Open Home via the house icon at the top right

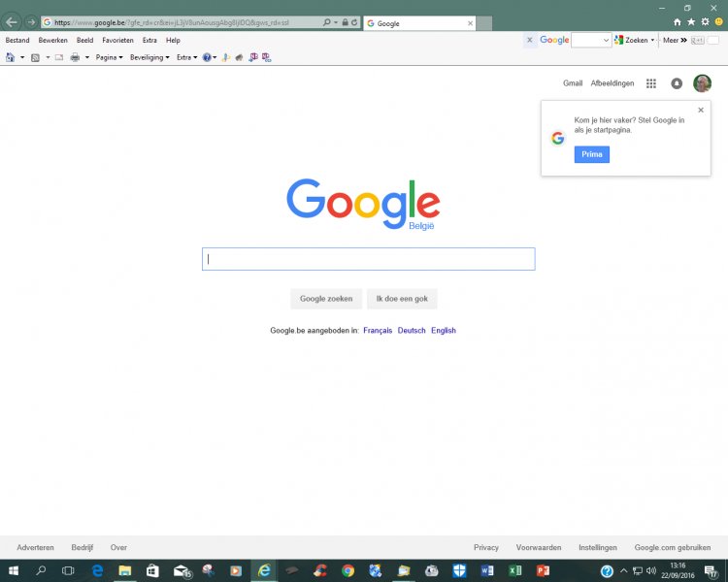click(x=678, y=21)
